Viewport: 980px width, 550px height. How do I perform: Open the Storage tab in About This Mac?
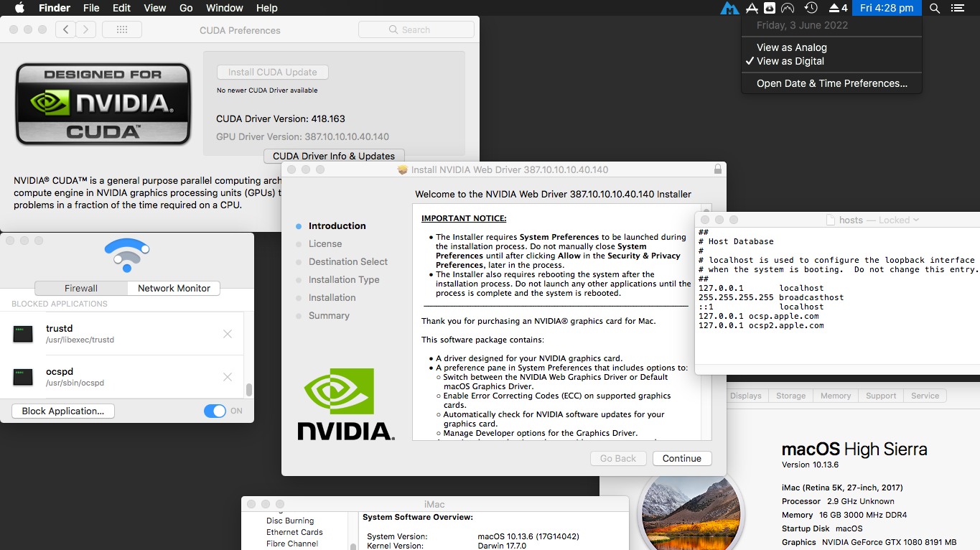point(790,396)
